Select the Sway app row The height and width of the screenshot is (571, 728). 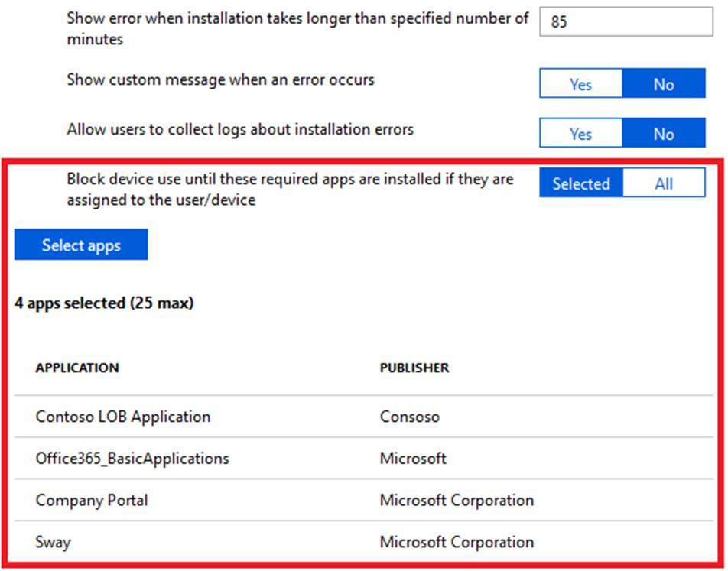(x=363, y=542)
